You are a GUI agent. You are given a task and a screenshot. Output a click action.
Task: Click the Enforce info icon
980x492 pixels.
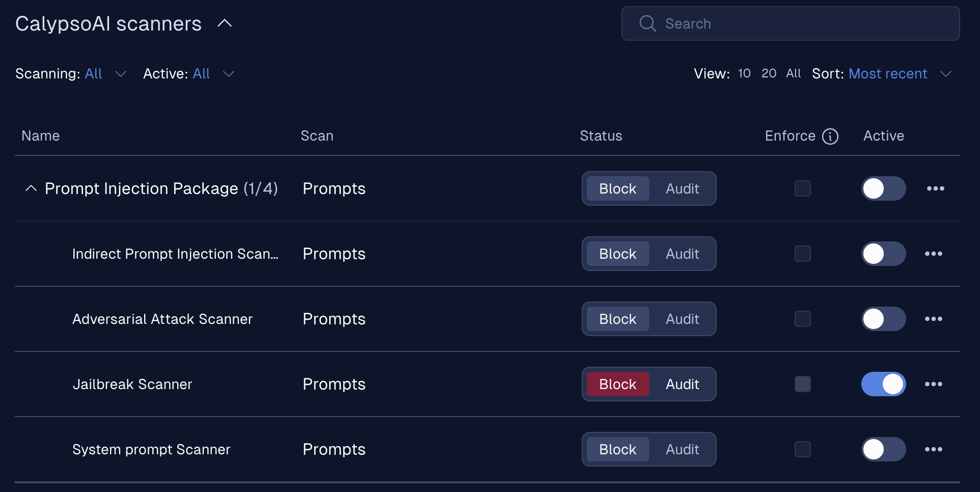coord(830,136)
